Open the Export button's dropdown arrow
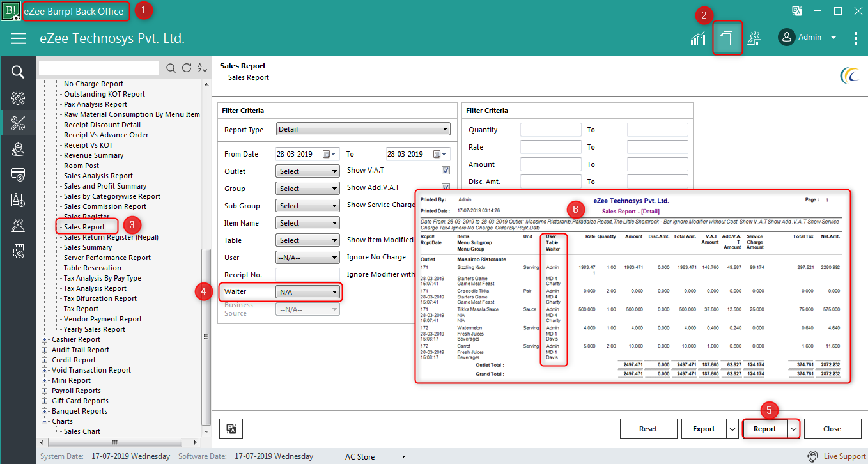Viewport: 868px width, 464px height. (x=732, y=429)
